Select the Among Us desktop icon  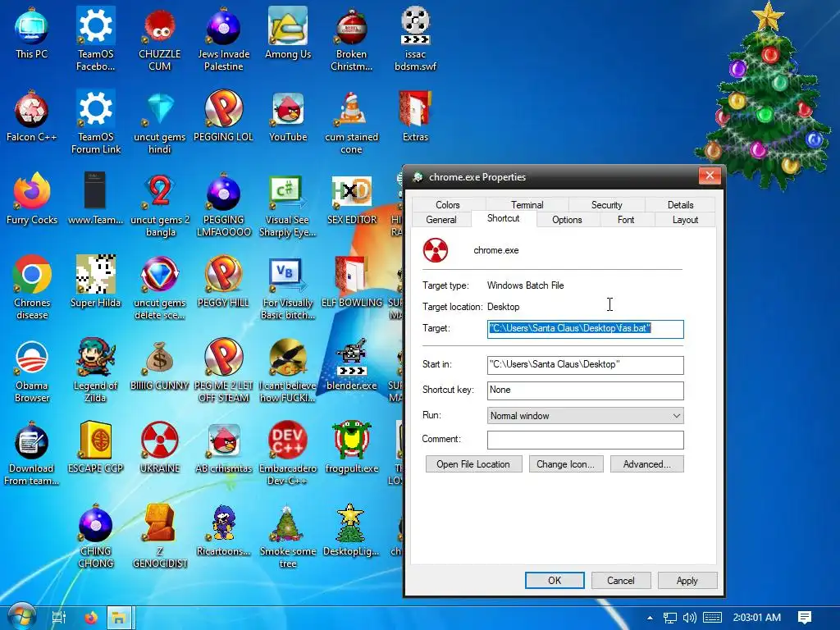288,34
